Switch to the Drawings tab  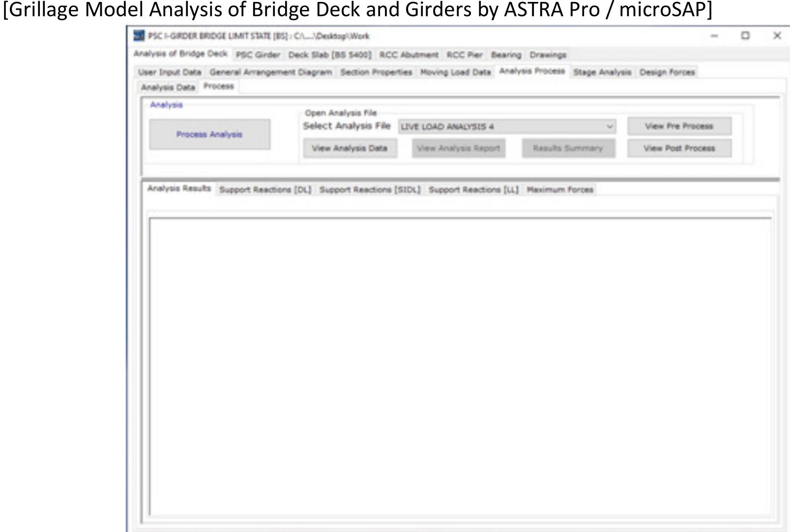click(x=549, y=56)
